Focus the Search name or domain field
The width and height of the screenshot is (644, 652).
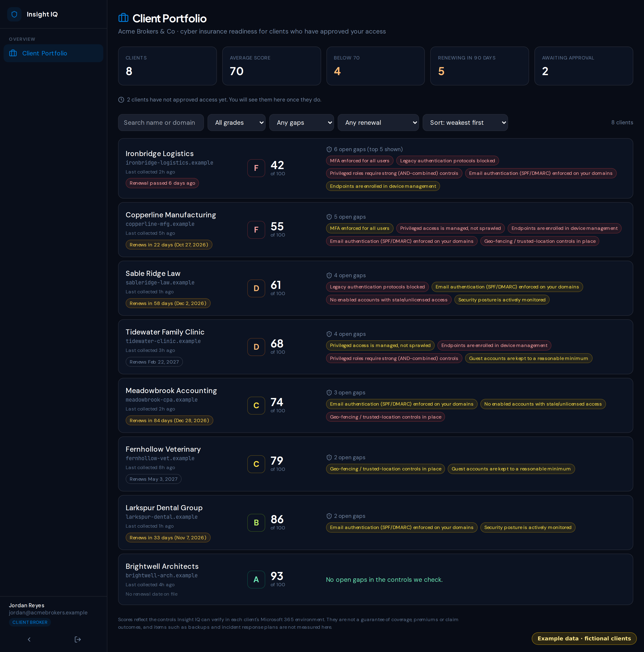161,123
